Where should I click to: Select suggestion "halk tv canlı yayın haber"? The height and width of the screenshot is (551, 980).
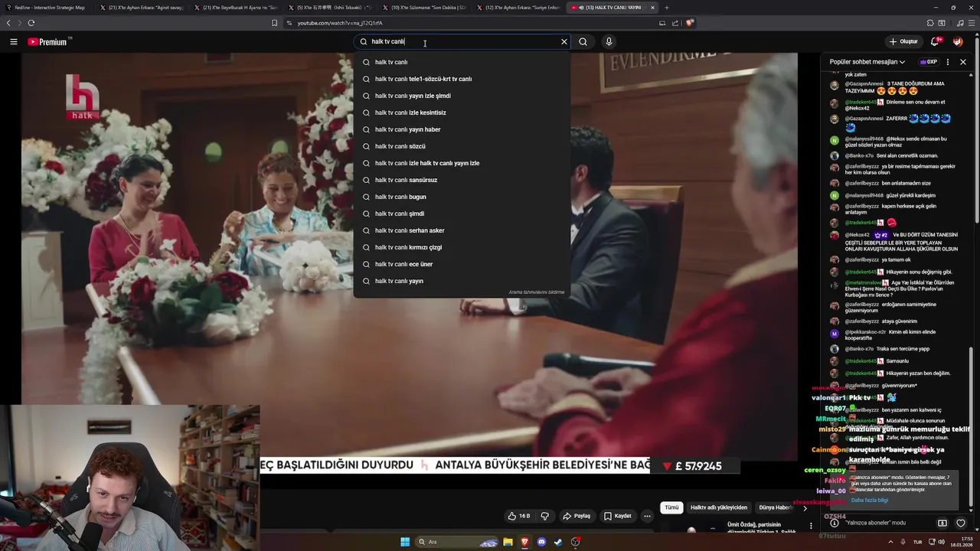coord(462,129)
